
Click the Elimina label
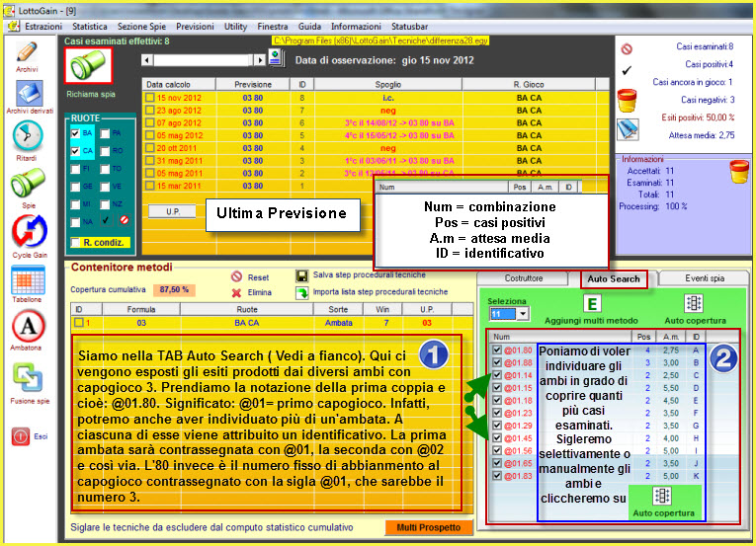[x=259, y=292]
